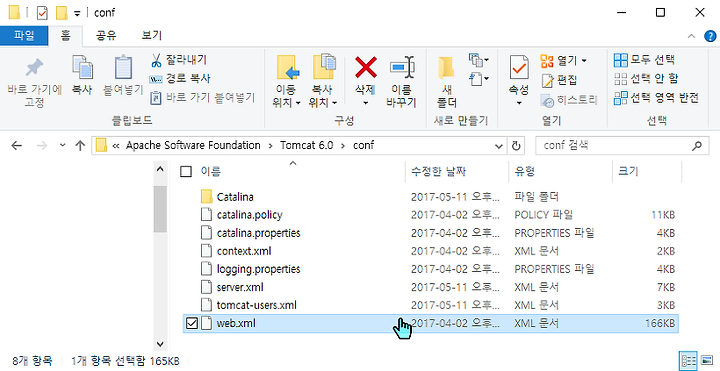Click the navigation pane scroll down arrow
This screenshot has width=720, height=371.
[x=160, y=343]
